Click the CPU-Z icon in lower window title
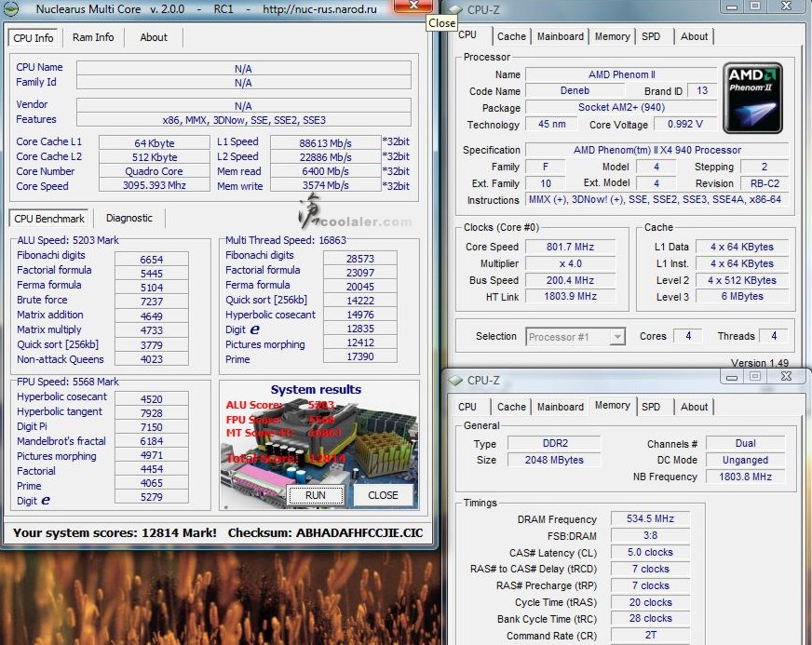The height and width of the screenshot is (645, 812). click(455, 381)
